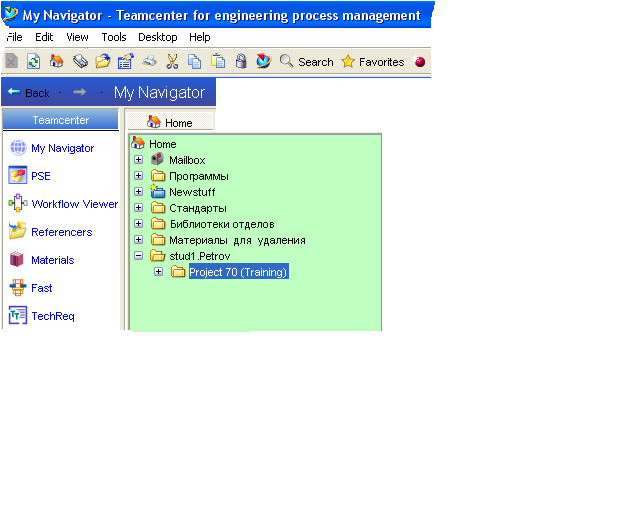Click the Properties form toolbar icon
The width and height of the screenshot is (640, 512).
pyautogui.click(x=126, y=62)
